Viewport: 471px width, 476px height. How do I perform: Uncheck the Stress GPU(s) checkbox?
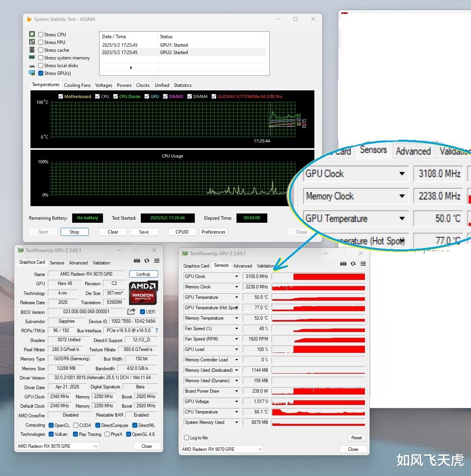pyautogui.click(x=41, y=73)
